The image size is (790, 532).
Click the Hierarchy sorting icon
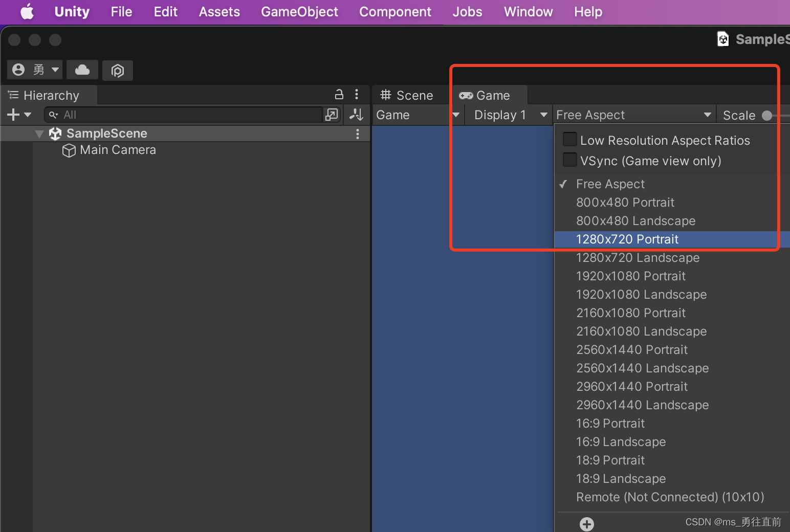click(356, 115)
